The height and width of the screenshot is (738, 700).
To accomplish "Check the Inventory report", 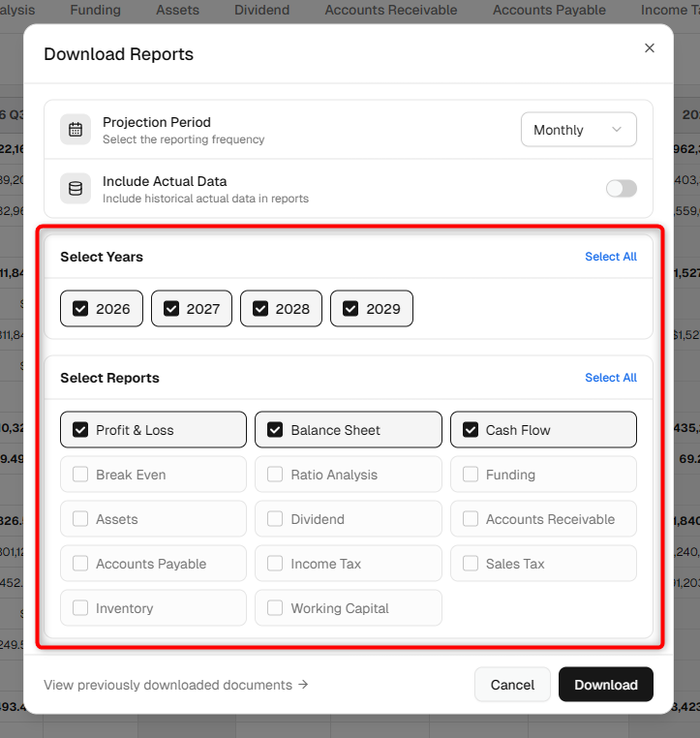I will tap(153, 608).
